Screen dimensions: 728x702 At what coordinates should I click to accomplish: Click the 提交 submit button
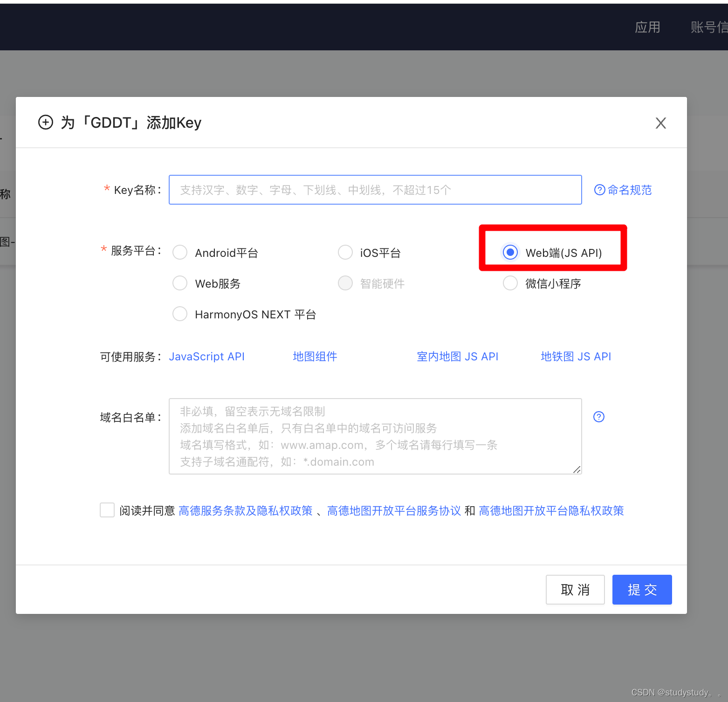tap(642, 590)
